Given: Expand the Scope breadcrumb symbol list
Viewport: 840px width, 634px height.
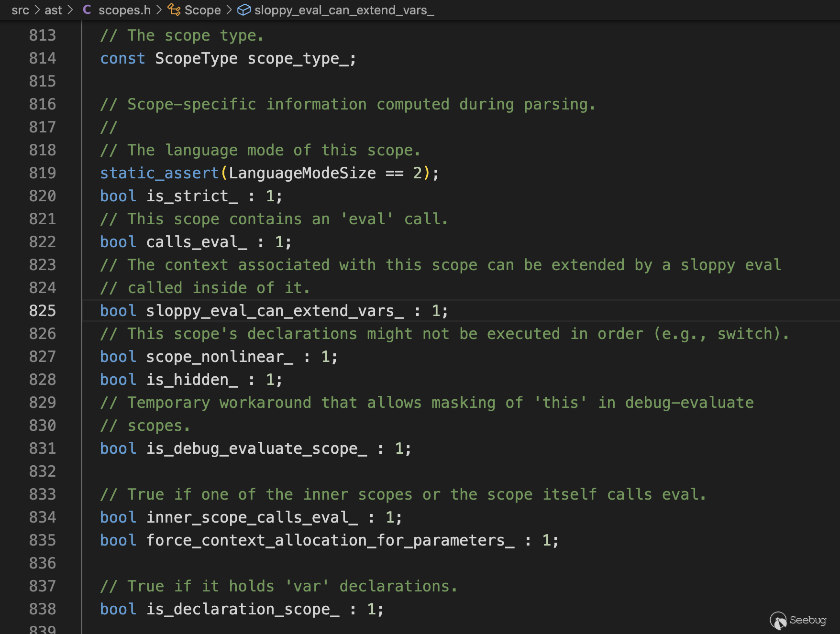Looking at the screenshot, I should [x=202, y=10].
